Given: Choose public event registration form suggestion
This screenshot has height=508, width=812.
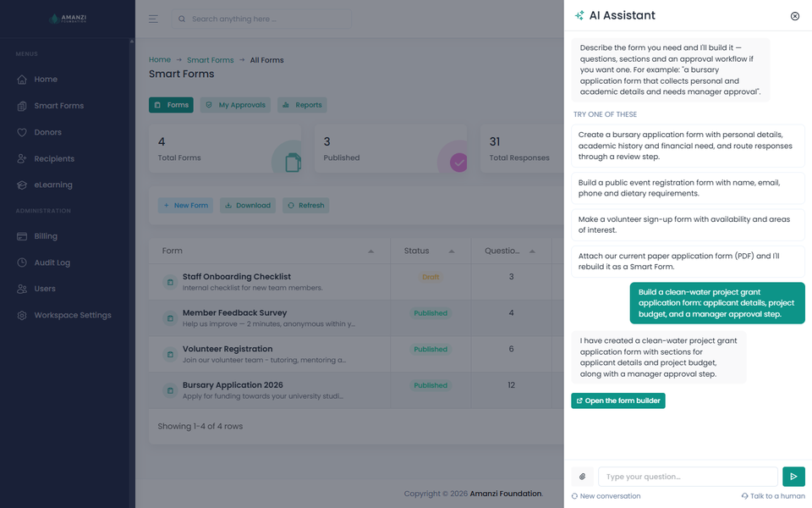Looking at the screenshot, I should coord(688,188).
